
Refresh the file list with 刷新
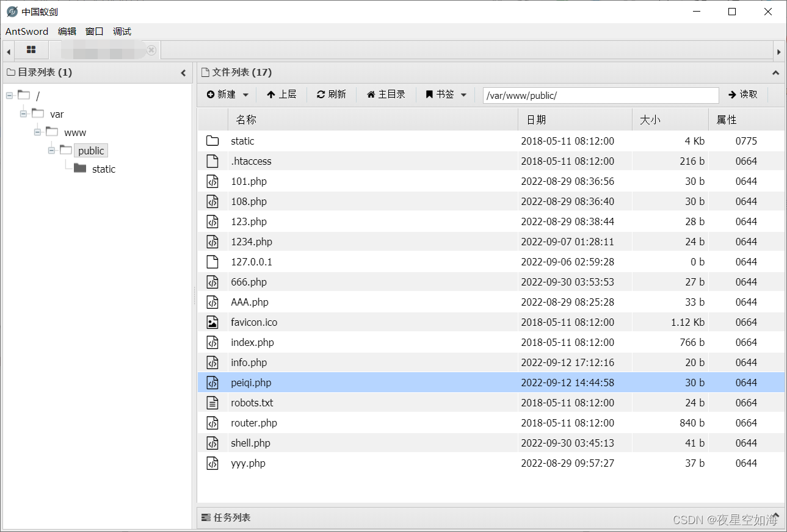(332, 95)
